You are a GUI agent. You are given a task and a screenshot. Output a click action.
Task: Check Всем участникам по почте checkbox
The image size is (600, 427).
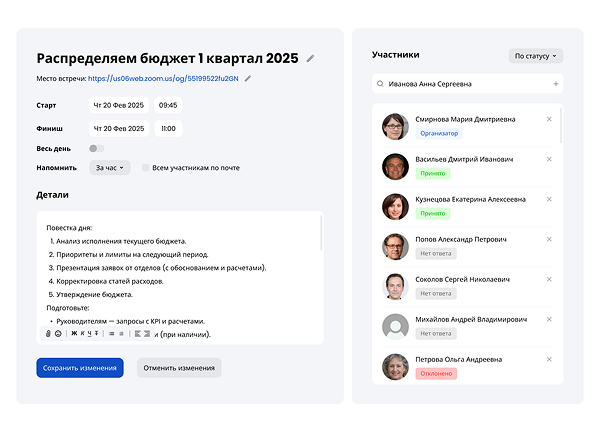click(146, 168)
